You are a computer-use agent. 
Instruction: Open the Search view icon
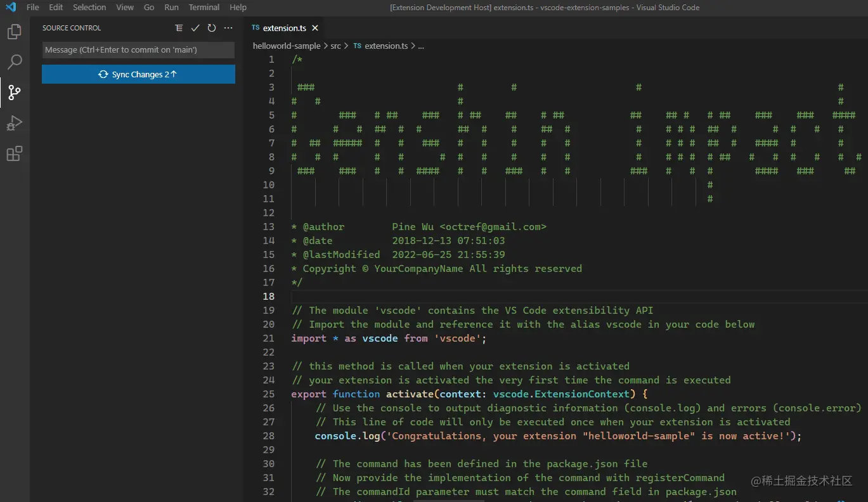[15, 62]
